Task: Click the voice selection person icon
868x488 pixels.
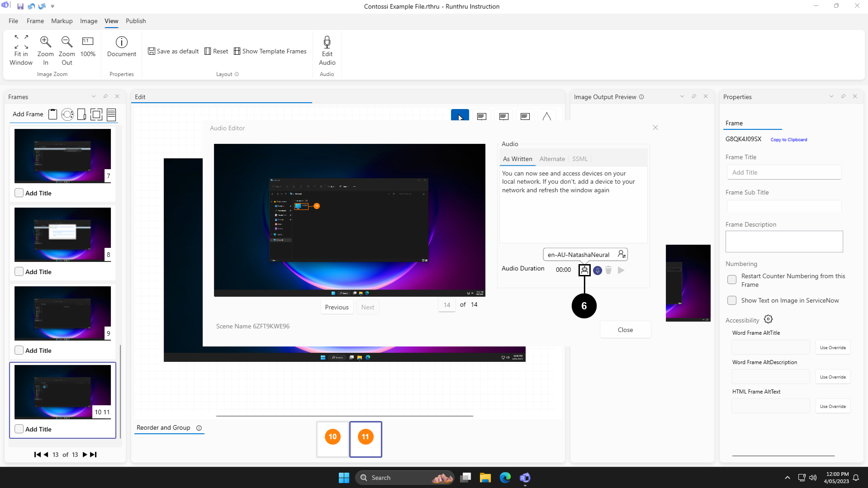Action: click(621, 254)
